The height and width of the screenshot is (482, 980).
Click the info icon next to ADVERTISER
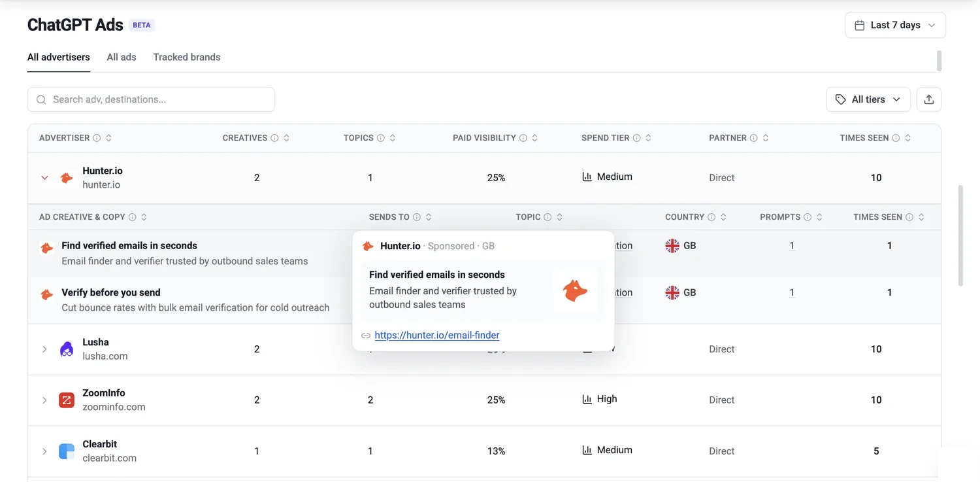click(x=97, y=138)
